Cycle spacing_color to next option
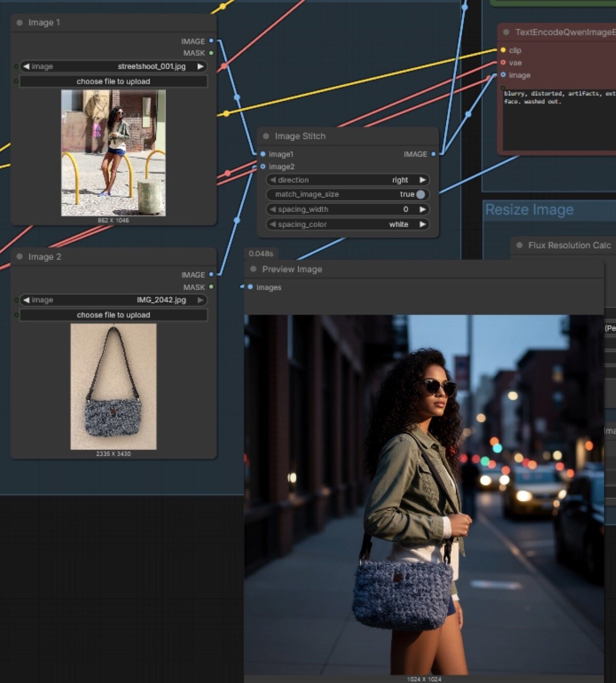Image resolution: width=616 pixels, height=683 pixels. [x=422, y=224]
